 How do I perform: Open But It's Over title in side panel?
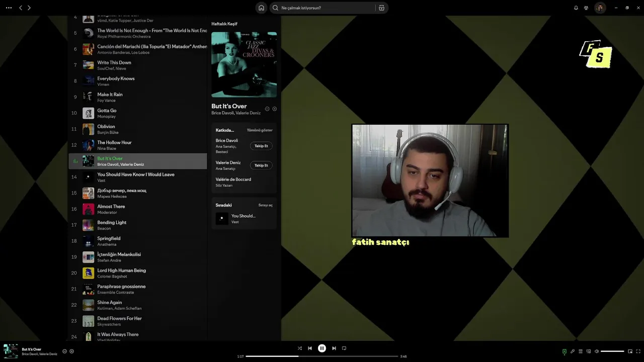pos(229,106)
